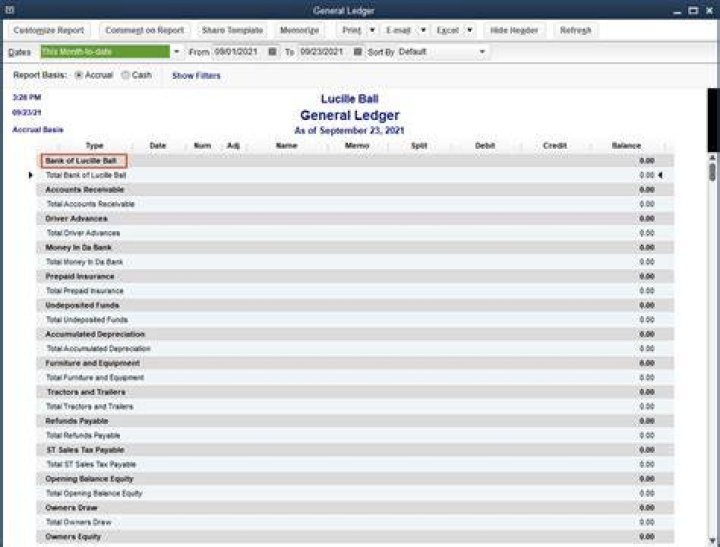
Task: Click Total Undeposited Funds row
Action: click(355, 320)
